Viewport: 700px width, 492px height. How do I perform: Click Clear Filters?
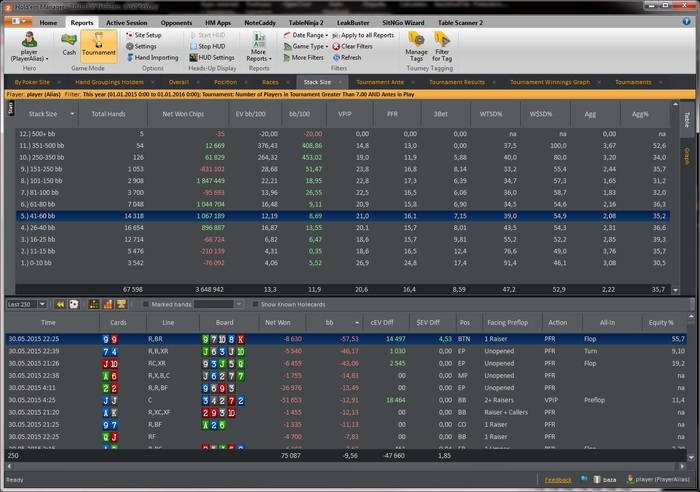click(x=352, y=46)
